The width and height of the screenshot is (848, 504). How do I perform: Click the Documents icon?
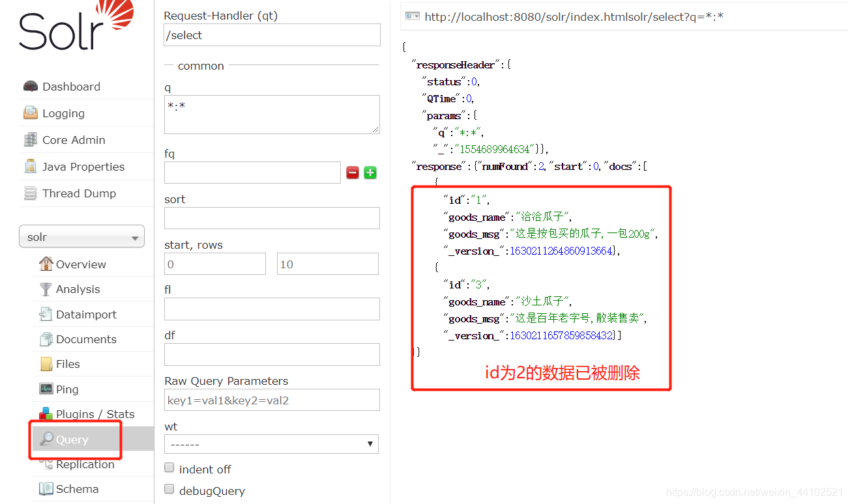[46, 339]
